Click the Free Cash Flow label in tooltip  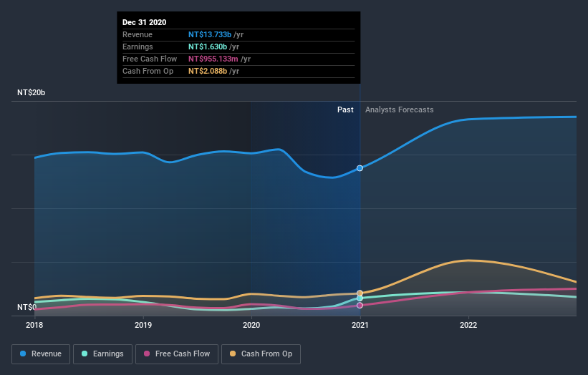[150, 59]
